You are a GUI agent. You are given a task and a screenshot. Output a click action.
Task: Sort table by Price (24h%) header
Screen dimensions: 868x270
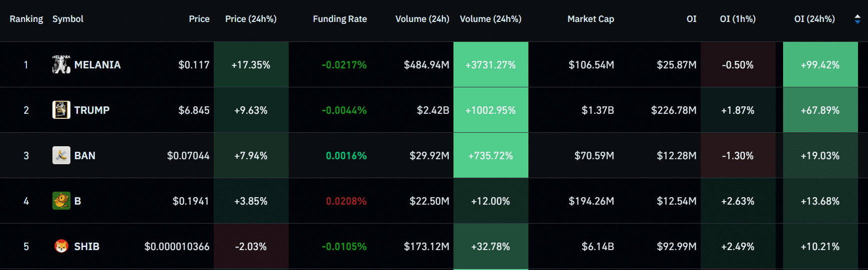pos(251,19)
